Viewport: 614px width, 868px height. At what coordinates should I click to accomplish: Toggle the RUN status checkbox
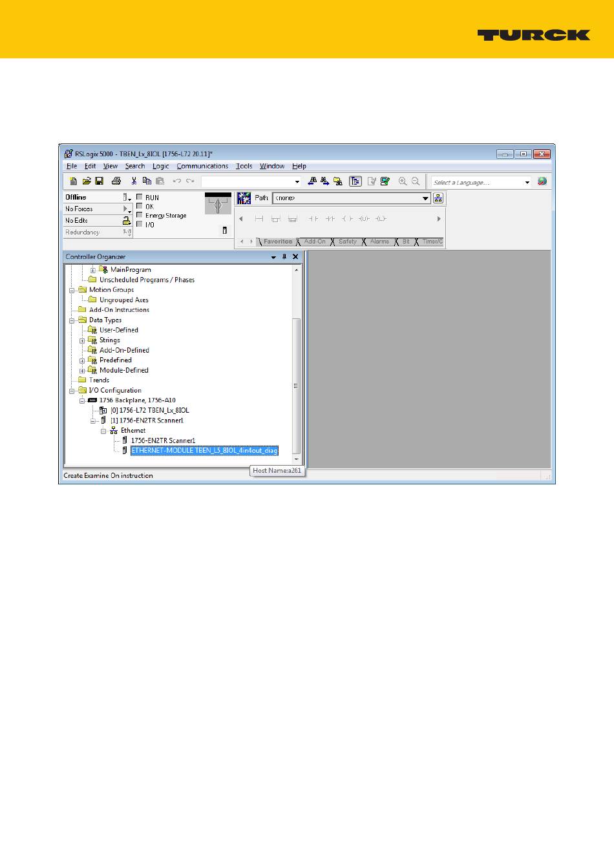tap(140, 197)
